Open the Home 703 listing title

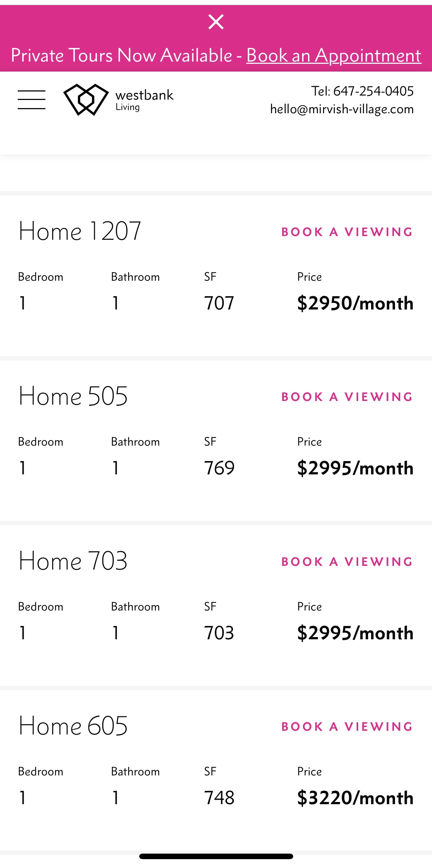click(73, 561)
